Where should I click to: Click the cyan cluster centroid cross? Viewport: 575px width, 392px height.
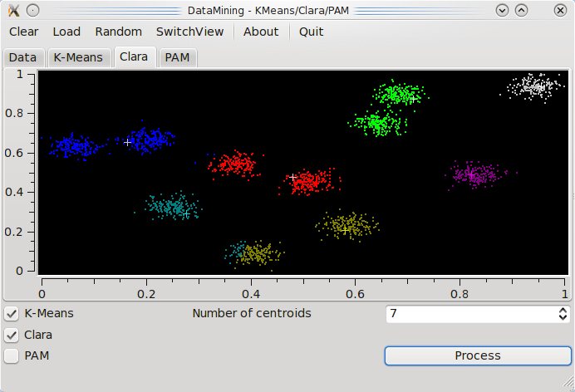click(x=187, y=213)
